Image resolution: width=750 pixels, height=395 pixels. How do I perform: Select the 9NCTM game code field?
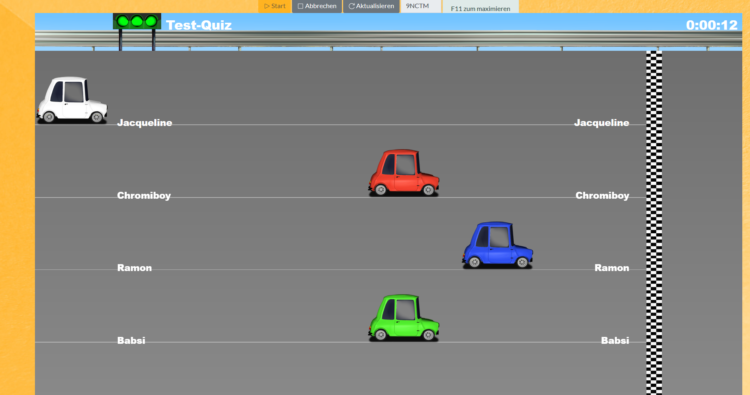tap(420, 6)
